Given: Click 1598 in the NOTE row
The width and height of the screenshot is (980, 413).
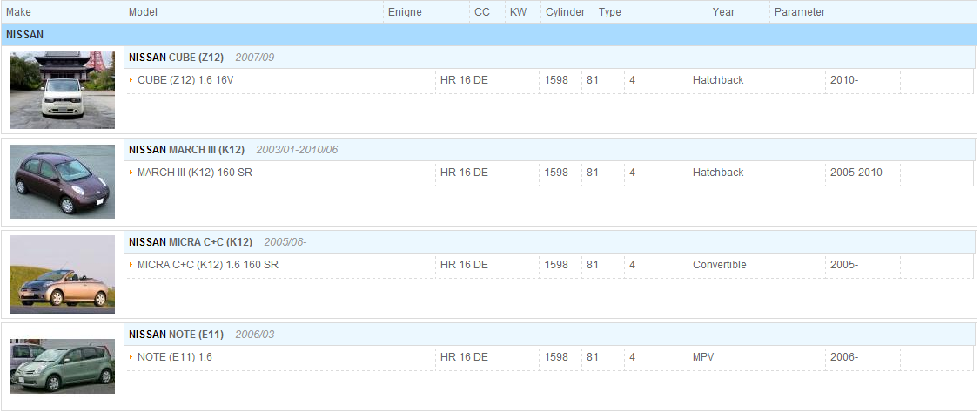Looking at the screenshot, I should pyautogui.click(x=556, y=356).
